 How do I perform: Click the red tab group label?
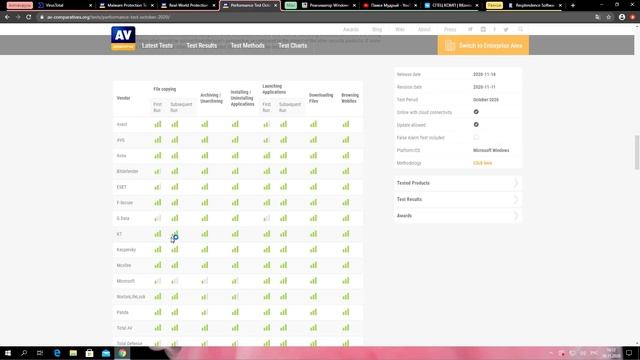click(20, 5)
